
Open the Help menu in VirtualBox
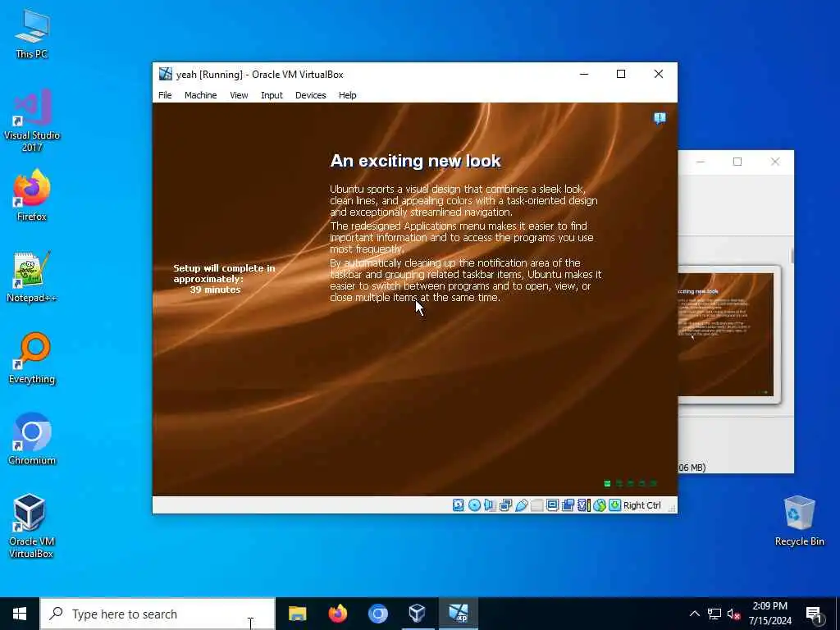[x=347, y=95]
